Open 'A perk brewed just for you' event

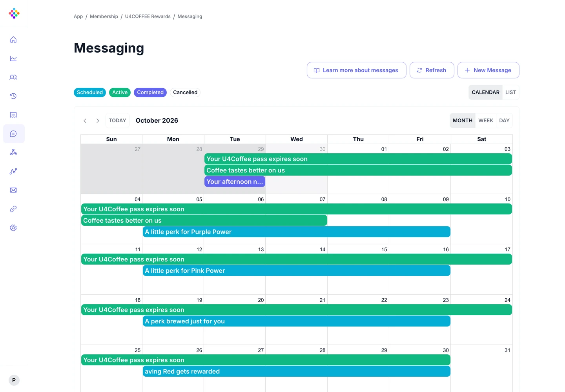point(297,321)
